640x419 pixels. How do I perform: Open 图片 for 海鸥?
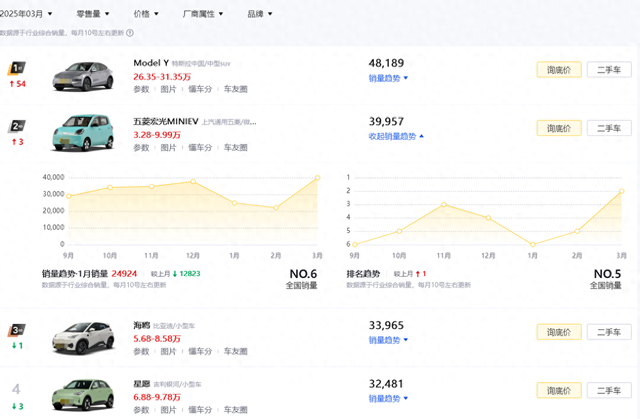click(x=168, y=351)
